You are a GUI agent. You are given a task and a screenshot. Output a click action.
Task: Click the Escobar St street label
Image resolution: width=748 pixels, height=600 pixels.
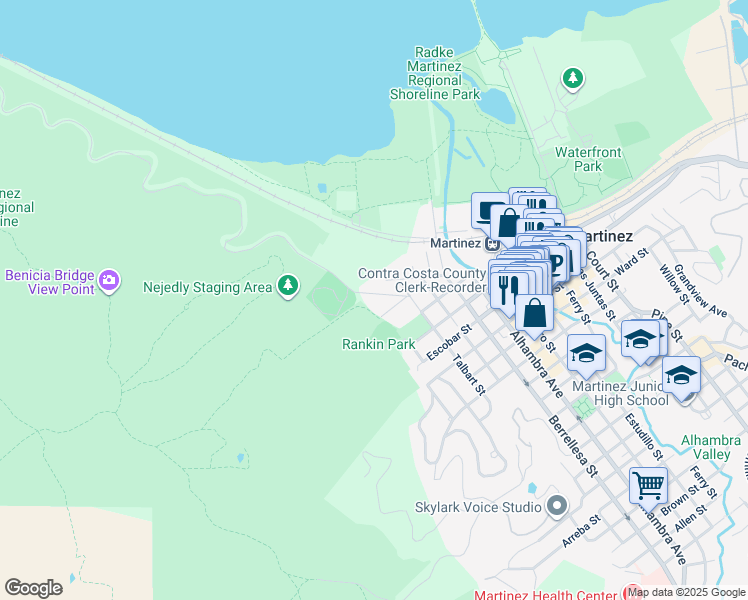[449, 342]
